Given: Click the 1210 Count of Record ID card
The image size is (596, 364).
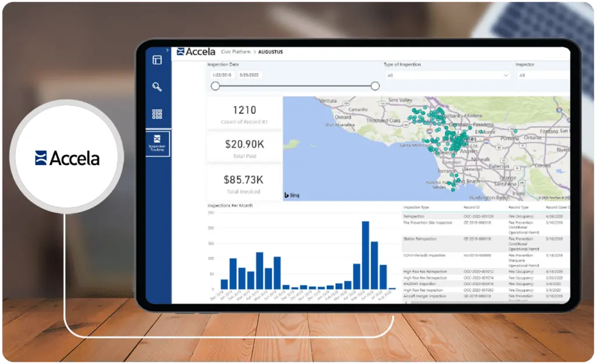Looking at the screenshot, I should pyautogui.click(x=244, y=113).
